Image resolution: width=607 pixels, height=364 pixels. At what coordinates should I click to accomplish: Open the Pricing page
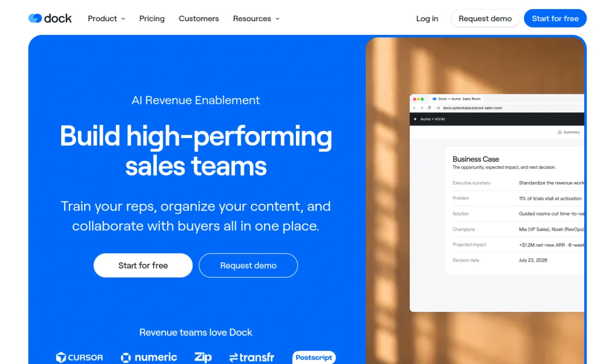pyautogui.click(x=152, y=18)
